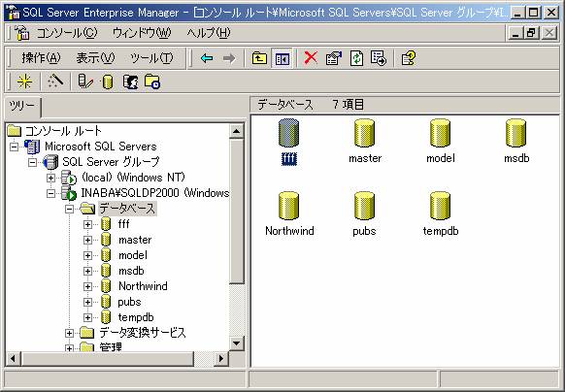Launch the Run a Wizard wand icon

coord(55,82)
